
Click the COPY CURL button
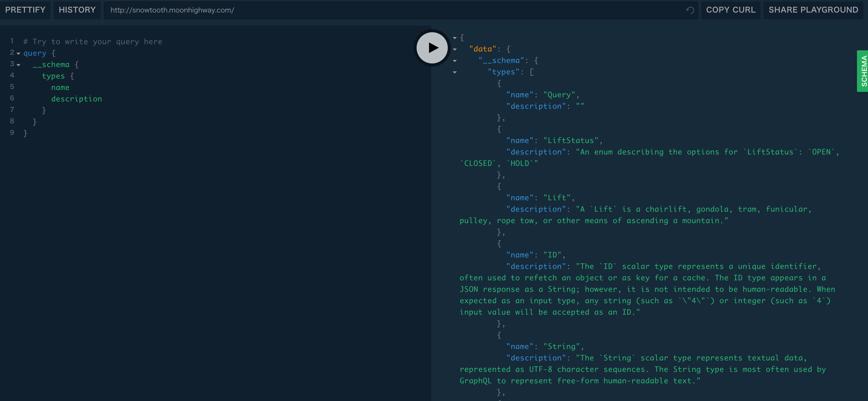click(x=731, y=10)
